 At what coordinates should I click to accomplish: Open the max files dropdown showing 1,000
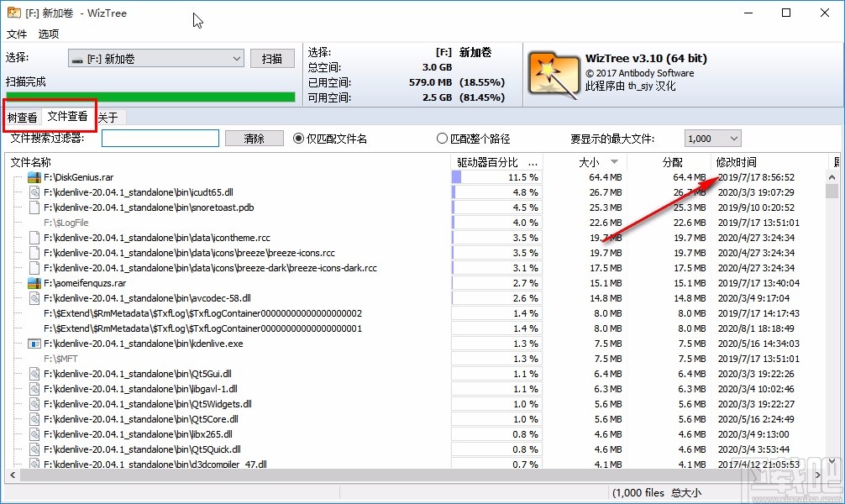pos(712,139)
